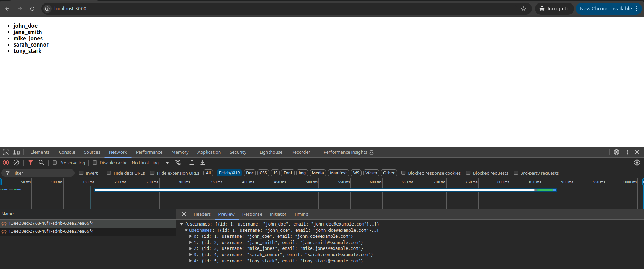Check the Disable cache option
Viewport: 644px width, 269px height.
click(x=95, y=163)
